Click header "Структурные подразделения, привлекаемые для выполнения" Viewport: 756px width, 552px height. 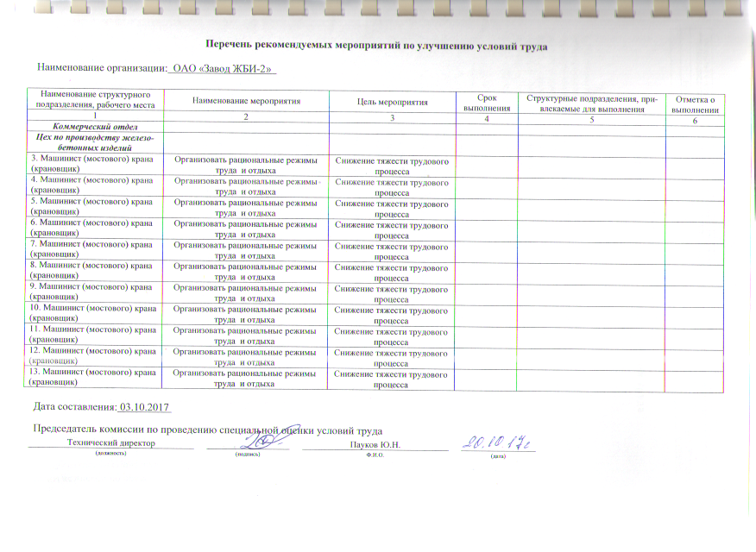tap(592, 104)
